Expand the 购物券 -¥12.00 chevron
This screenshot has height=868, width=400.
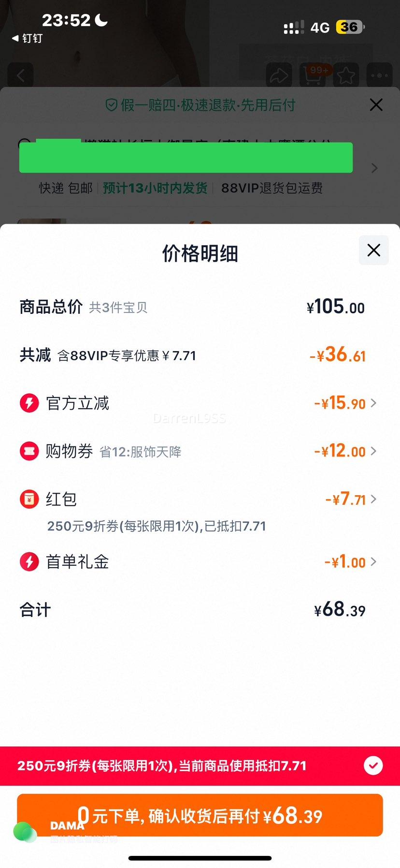[x=373, y=451]
